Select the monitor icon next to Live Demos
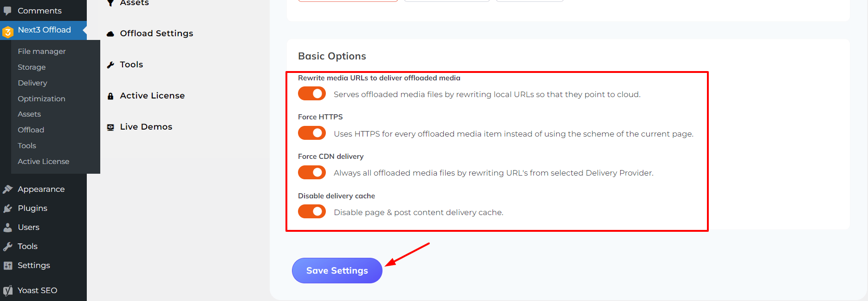868x301 pixels. [x=110, y=126]
